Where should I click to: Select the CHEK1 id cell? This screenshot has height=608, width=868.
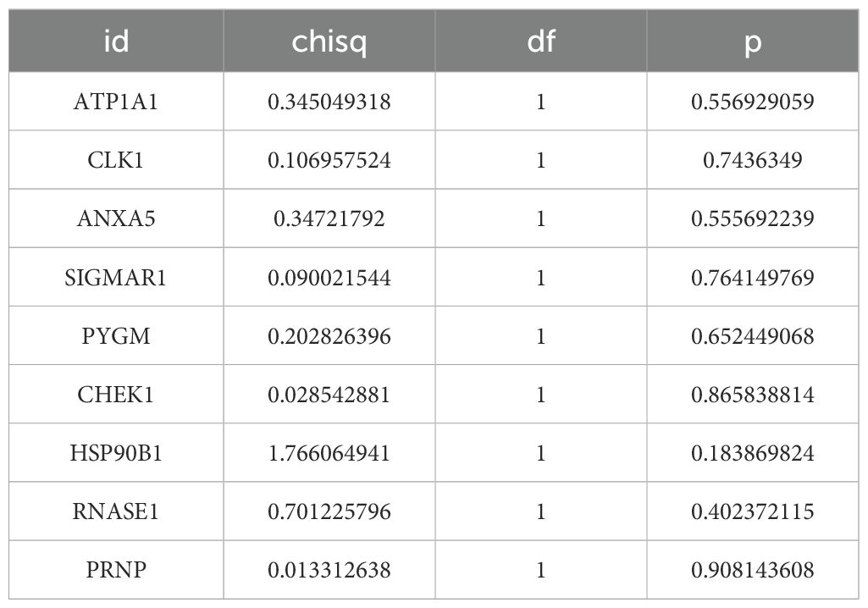pos(116,395)
